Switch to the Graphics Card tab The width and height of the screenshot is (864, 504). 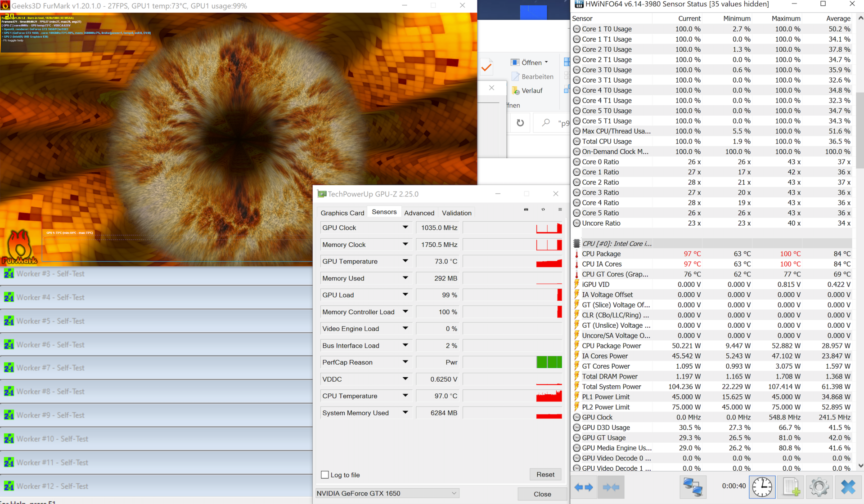click(342, 213)
